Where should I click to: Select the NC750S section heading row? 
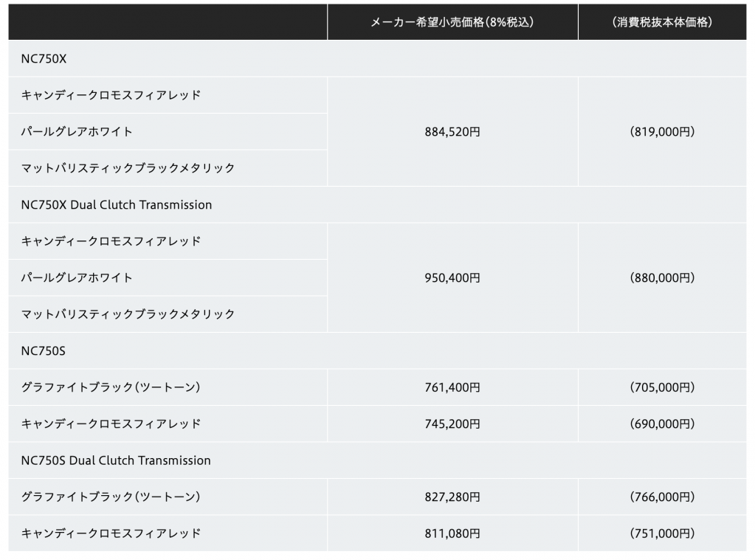(44, 351)
